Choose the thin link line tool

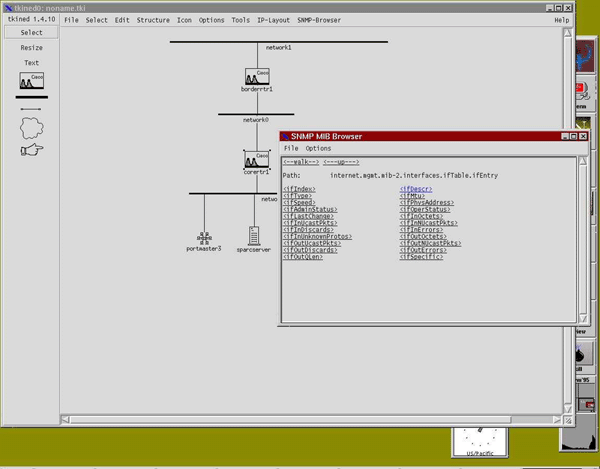click(31, 109)
